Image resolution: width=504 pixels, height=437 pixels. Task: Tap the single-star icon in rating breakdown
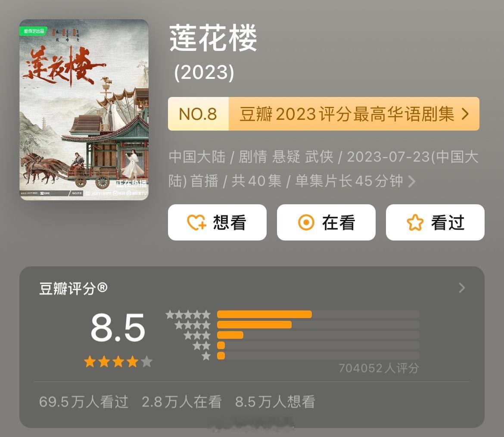click(206, 356)
